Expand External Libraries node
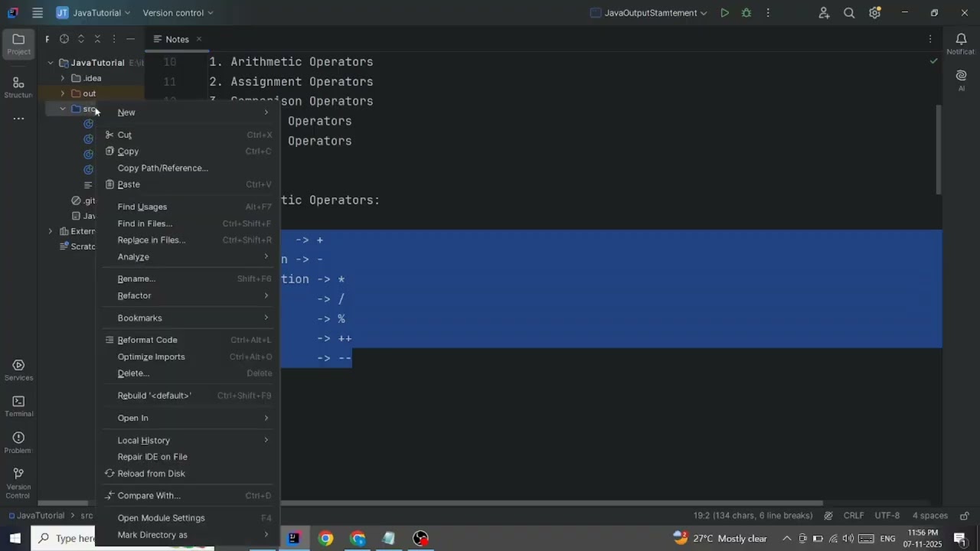The height and width of the screenshot is (551, 980). [51, 231]
